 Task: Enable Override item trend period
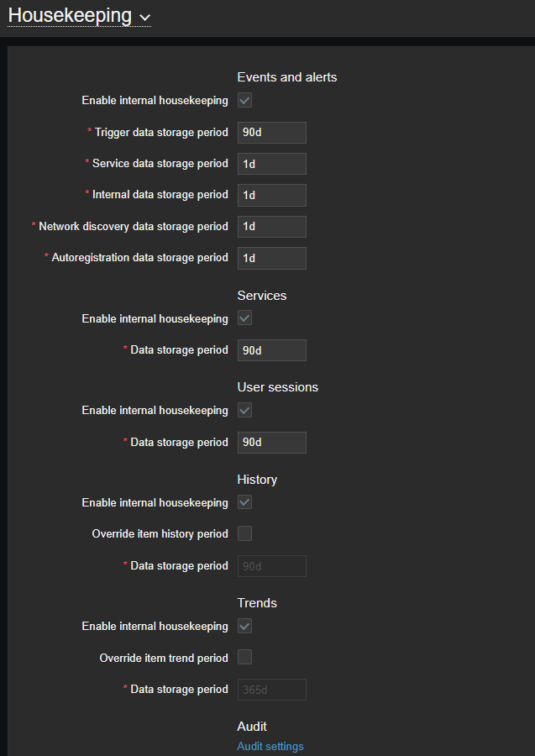click(x=245, y=658)
